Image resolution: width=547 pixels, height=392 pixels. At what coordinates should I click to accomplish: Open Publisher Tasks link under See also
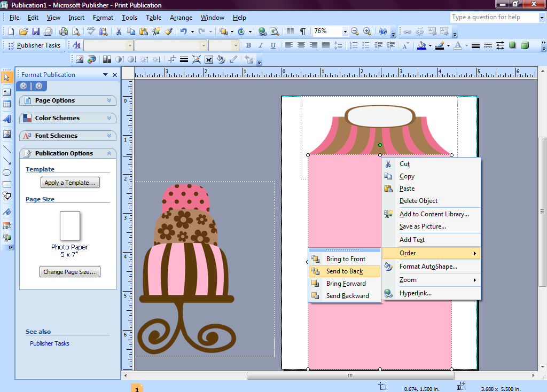(x=49, y=343)
